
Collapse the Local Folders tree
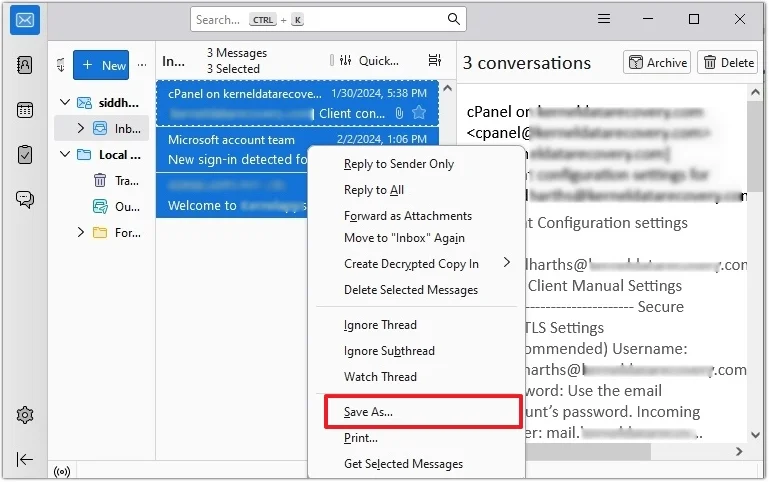[x=65, y=154]
